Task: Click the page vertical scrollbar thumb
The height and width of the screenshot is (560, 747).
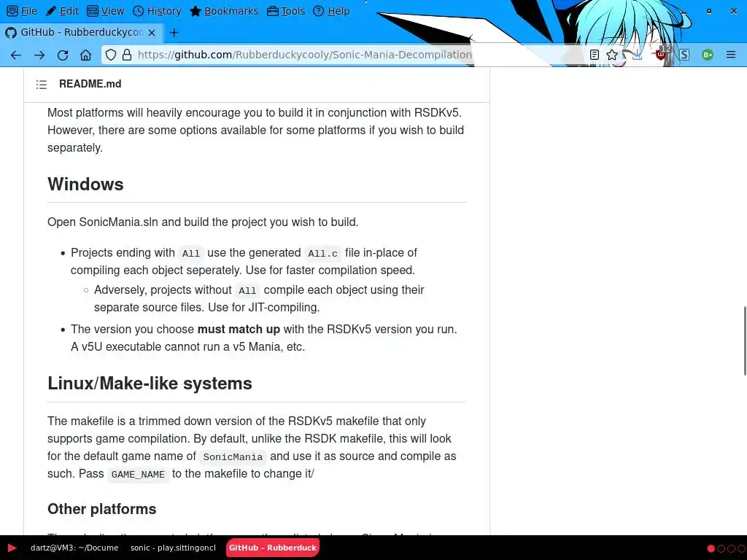Action: click(745, 341)
